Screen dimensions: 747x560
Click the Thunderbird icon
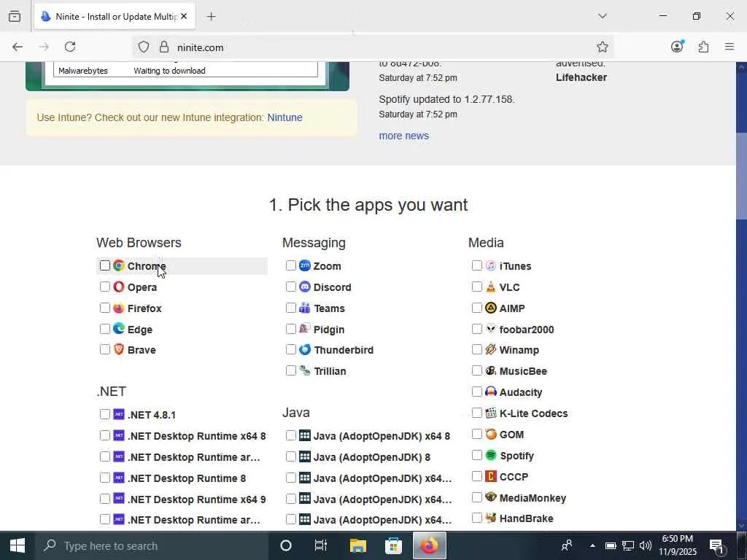click(x=305, y=349)
